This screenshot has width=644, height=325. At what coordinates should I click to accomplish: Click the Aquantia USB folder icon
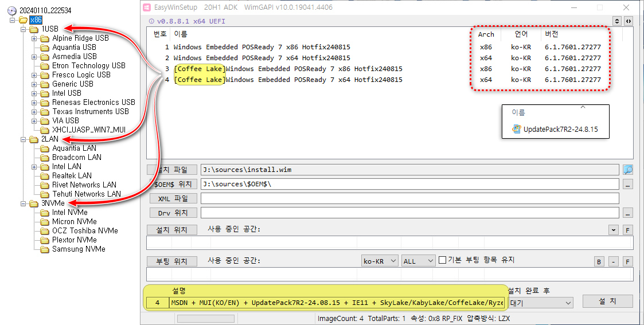click(x=45, y=48)
